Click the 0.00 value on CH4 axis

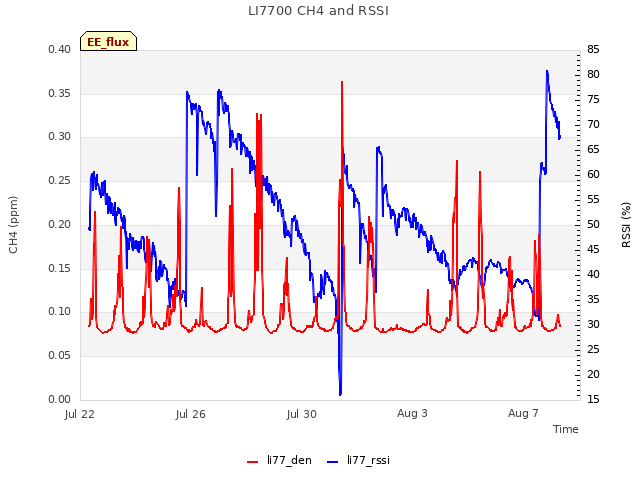point(60,399)
